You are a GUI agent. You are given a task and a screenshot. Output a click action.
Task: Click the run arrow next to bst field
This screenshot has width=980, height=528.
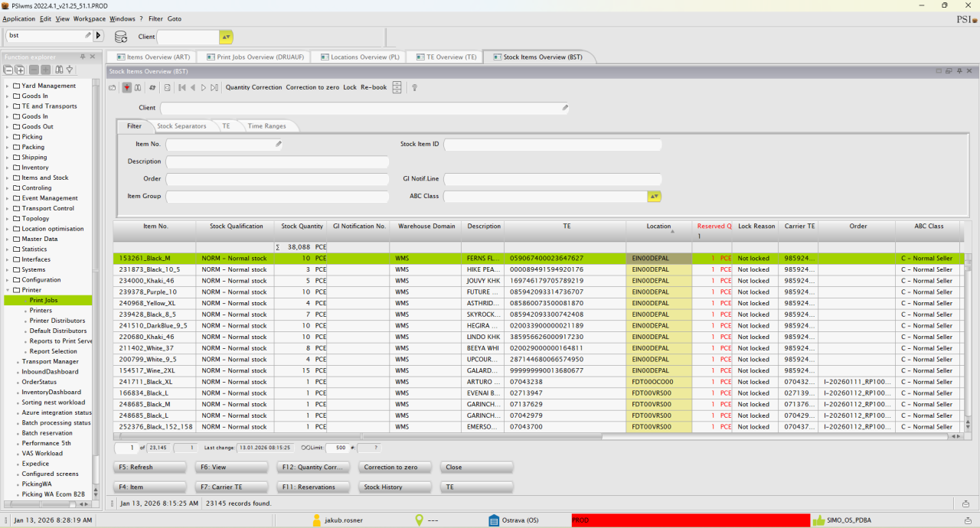coord(99,35)
